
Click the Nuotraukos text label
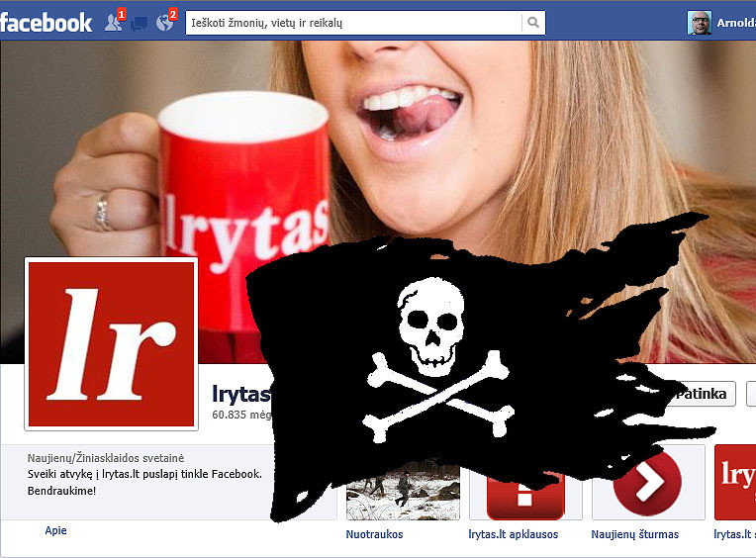374,535
